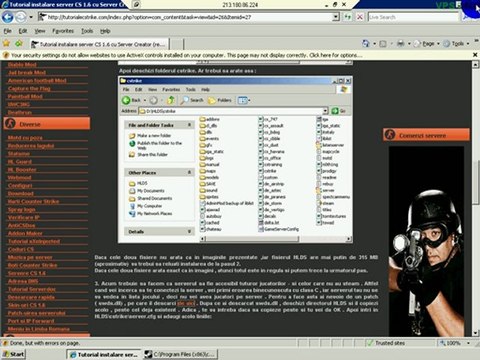
Task: Switch to C:\Program Files taskbar window
Action: pyautogui.click(x=181, y=354)
